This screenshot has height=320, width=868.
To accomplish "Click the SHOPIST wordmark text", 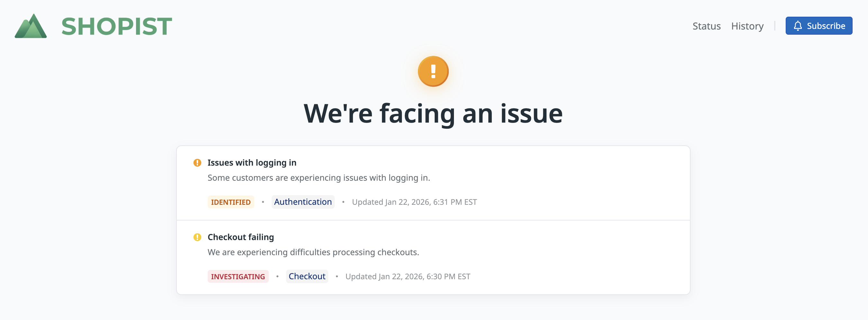I will 117,26.
